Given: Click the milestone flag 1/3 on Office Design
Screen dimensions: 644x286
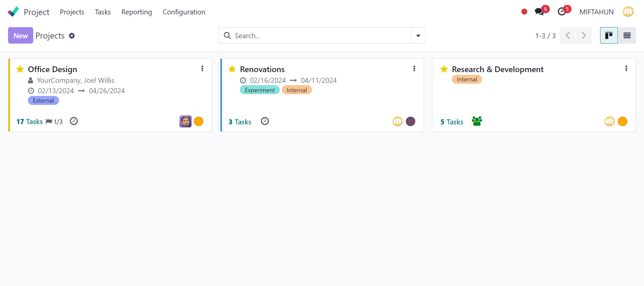Looking at the screenshot, I should click(x=54, y=122).
